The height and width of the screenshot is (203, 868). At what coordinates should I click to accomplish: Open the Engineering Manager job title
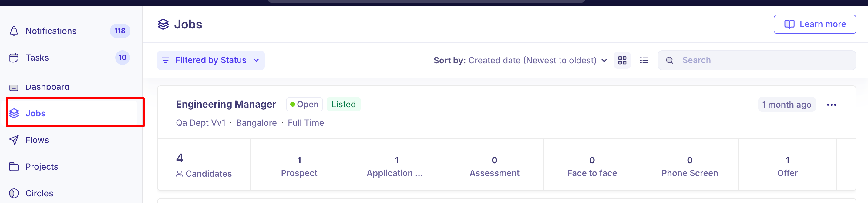(226, 104)
